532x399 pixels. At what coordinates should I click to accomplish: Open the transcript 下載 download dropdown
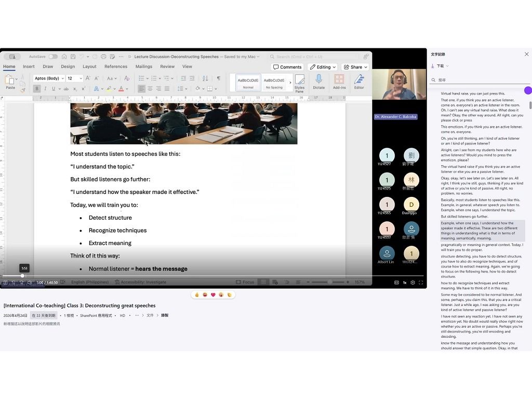coord(440,66)
